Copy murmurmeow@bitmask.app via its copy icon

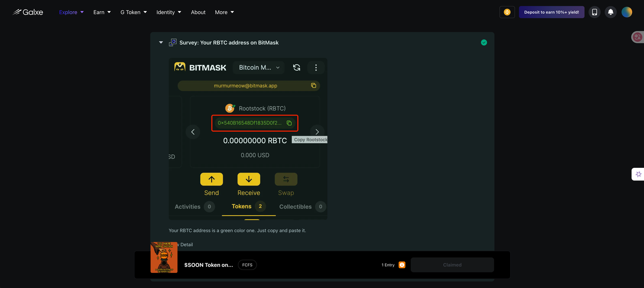[313, 86]
